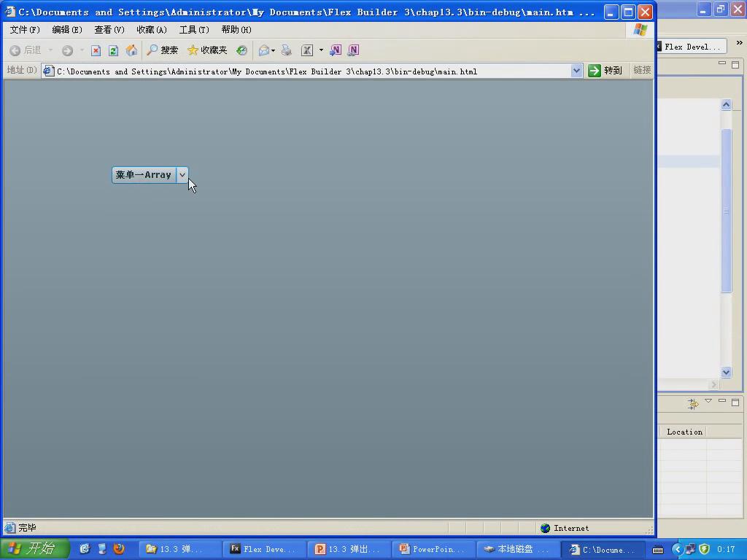Viewport: 747px width, 560px height.
Task: Click the Send to OneNote icon
Action: pos(336,50)
